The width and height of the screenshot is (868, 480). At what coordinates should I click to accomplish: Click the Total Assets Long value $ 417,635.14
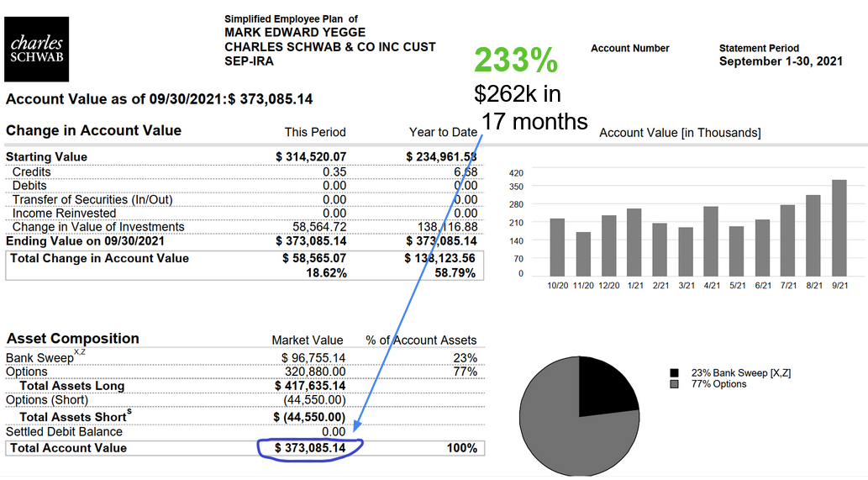pos(310,386)
